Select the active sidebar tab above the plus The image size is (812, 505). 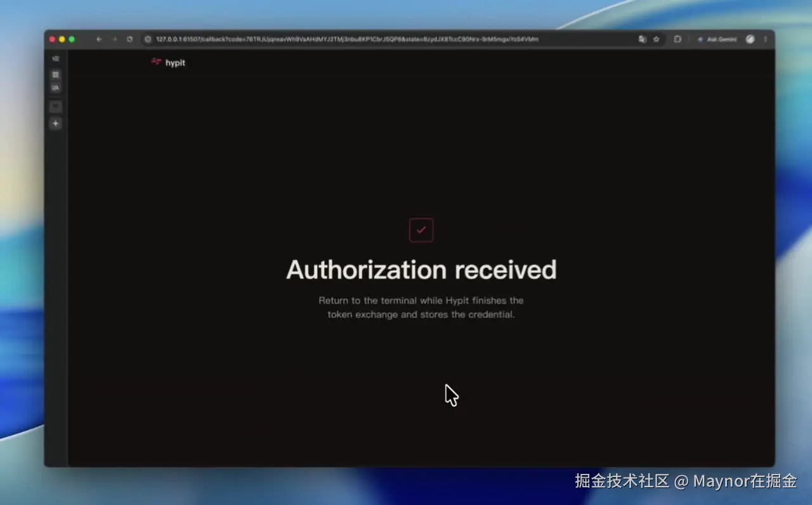56,107
